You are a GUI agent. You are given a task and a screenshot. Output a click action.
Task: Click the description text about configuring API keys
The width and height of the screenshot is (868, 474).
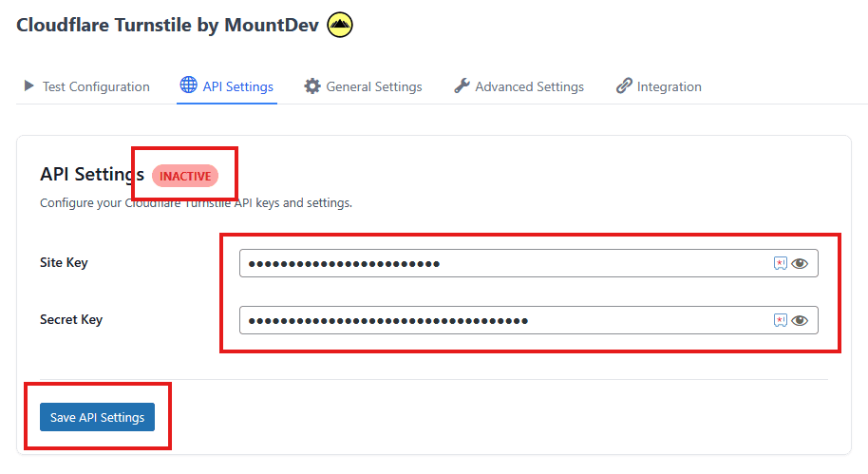pos(196,202)
